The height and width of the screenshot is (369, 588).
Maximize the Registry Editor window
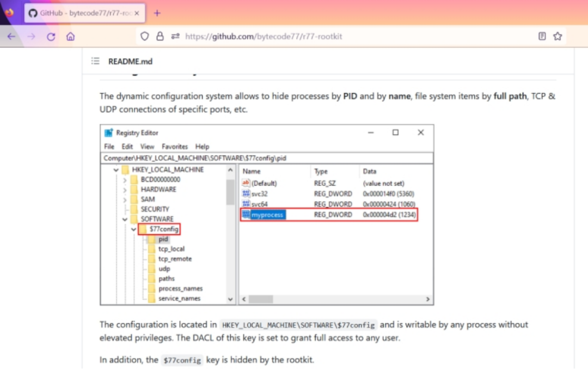pos(395,132)
